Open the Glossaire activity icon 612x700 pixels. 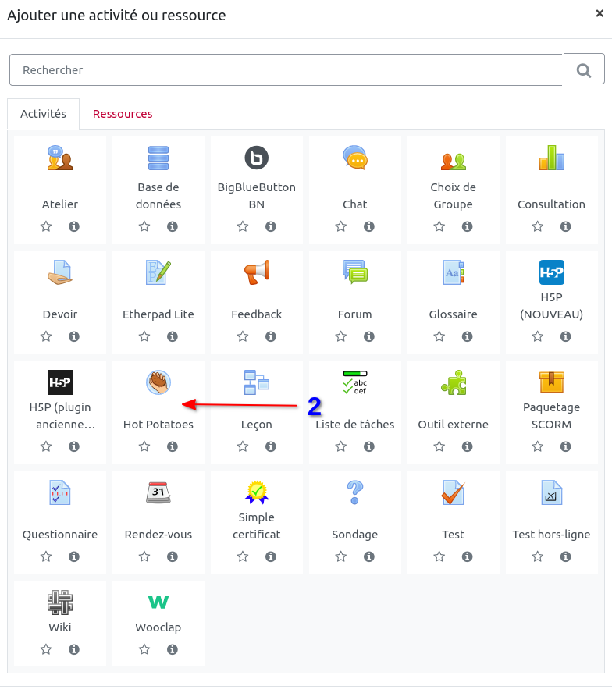coord(454,272)
